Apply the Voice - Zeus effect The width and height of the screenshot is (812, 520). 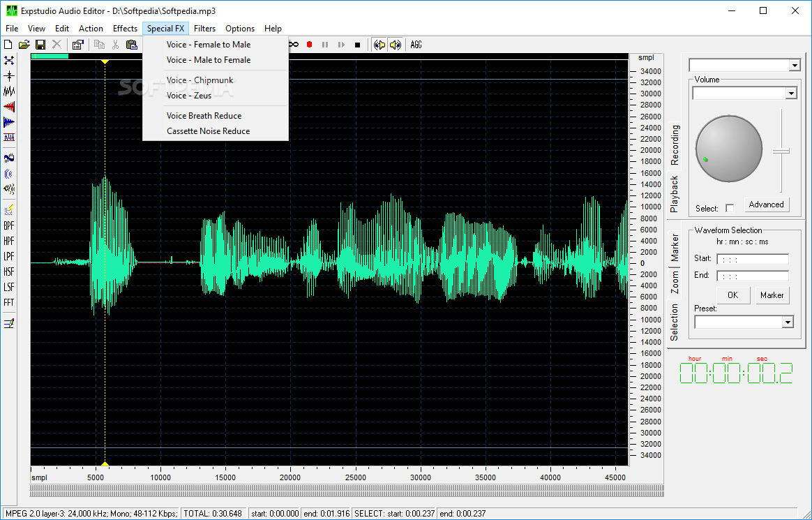[x=216, y=96]
